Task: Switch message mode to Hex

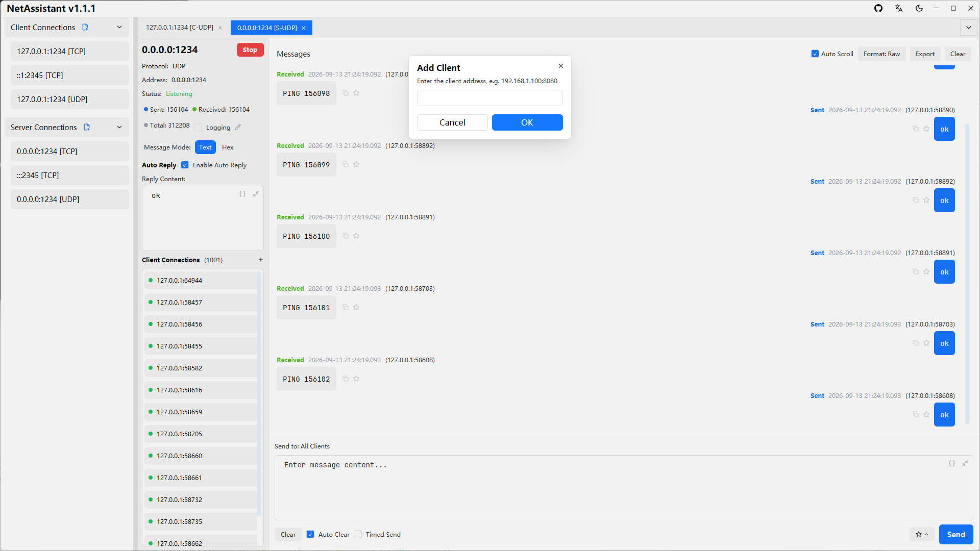Action: pos(228,147)
